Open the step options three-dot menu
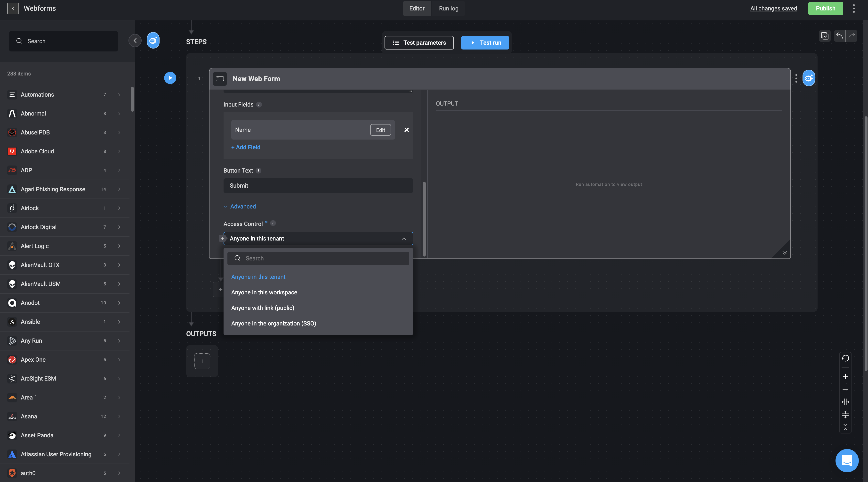The height and width of the screenshot is (482, 868). [796, 79]
